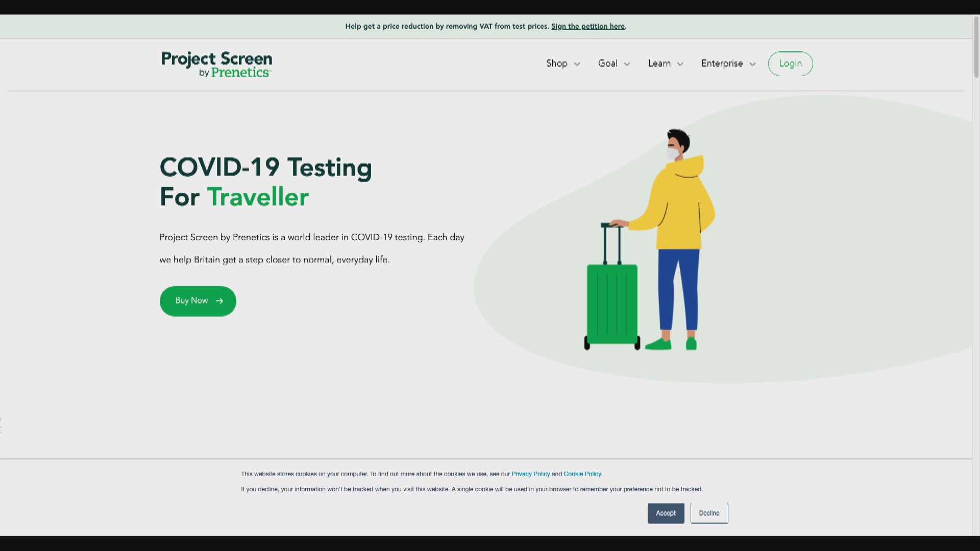This screenshot has width=980, height=551.
Task: Open the Privacy Policy link
Action: pyautogui.click(x=531, y=474)
